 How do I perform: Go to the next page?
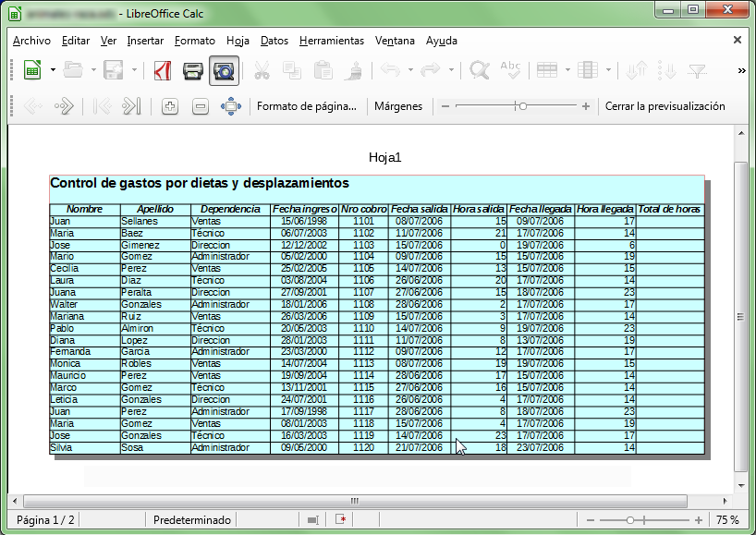64,106
